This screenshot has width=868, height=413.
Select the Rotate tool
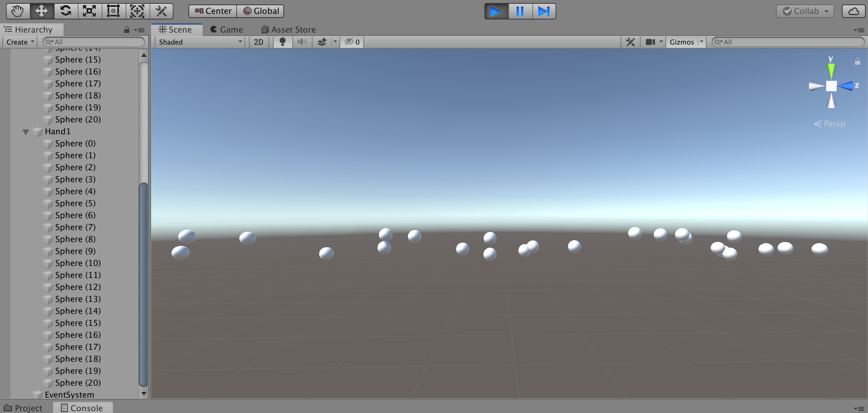tap(66, 11)
